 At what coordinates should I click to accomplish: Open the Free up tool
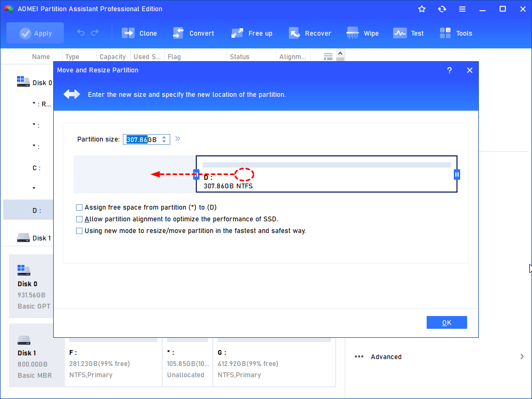point(252,33)
